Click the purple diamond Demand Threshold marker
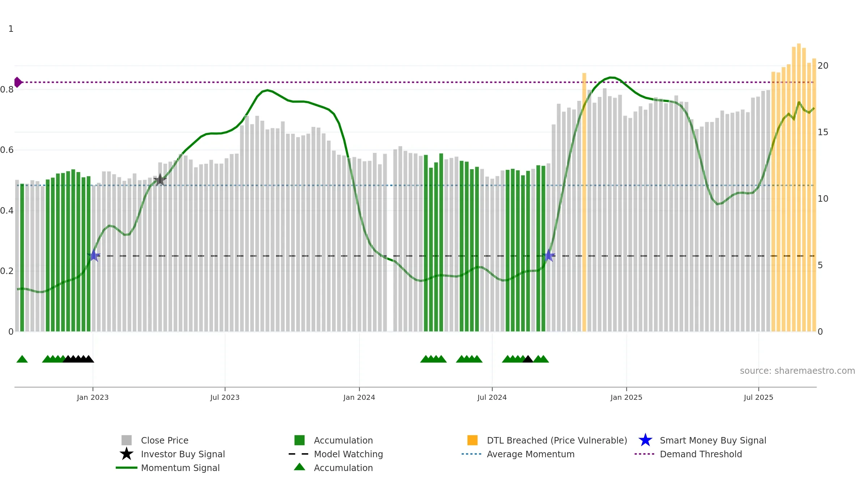Image resolution: width=868 pixels, height=488 pixels. [x=18, y=82]
